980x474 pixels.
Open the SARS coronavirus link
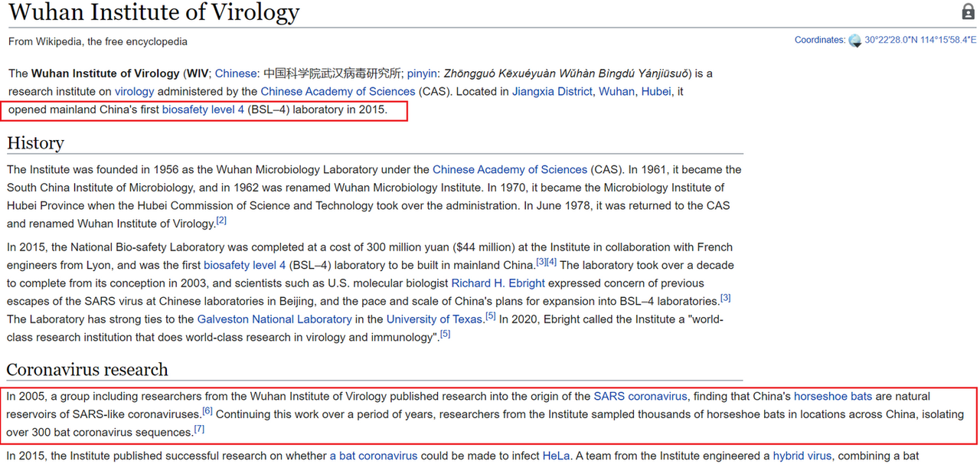[x=641, y=396]
